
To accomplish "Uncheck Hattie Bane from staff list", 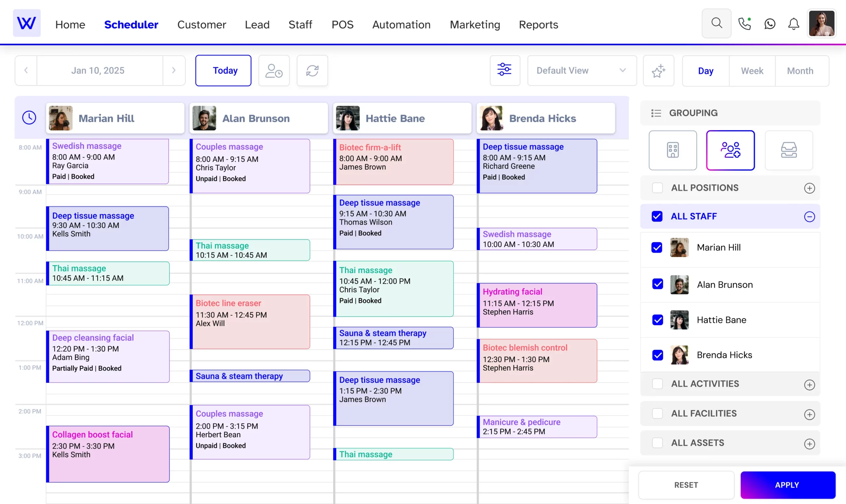I will [658, 319].
